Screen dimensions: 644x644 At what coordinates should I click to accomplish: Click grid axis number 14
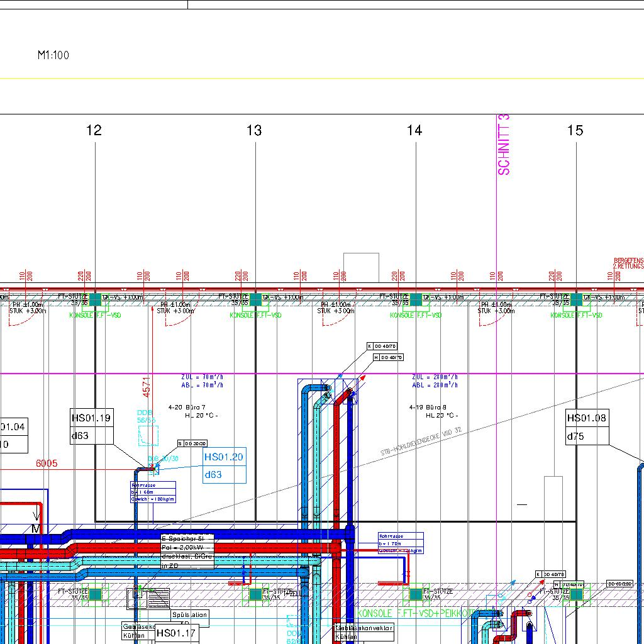click(414, 130)
